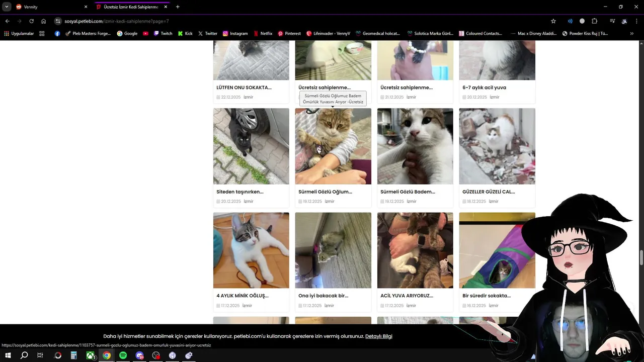Screen dimensions: 644x362
Task: Open the media control icon in toolbar
Action: 612,21
